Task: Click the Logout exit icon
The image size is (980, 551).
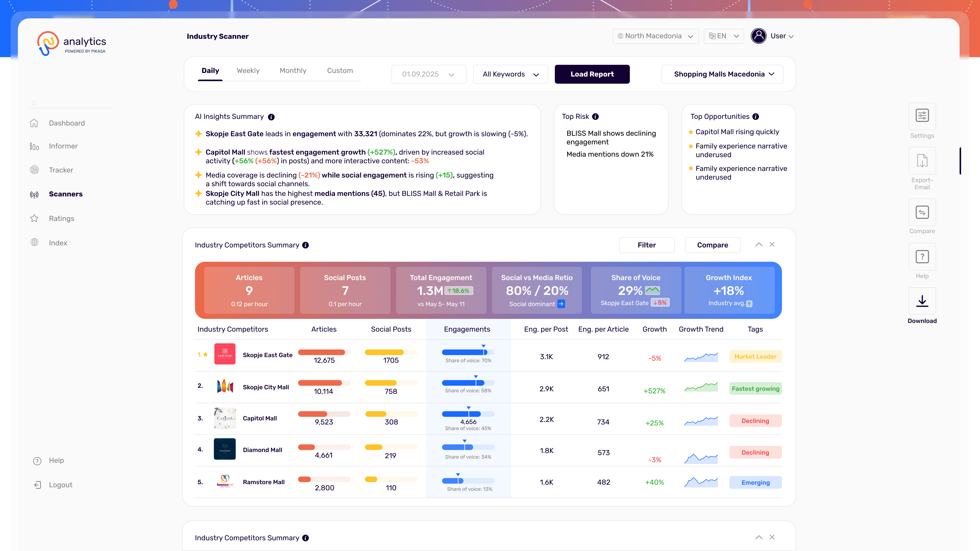Action: point(37,485)
